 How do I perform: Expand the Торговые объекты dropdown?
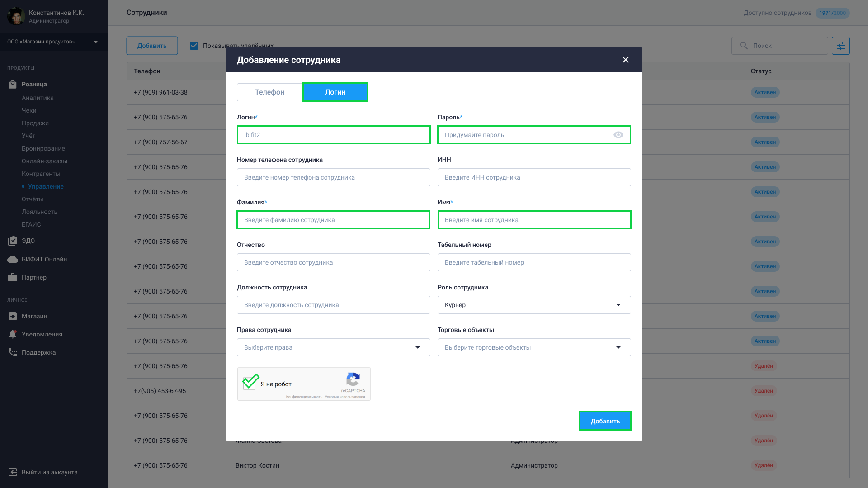pyautogui.click(x=534, y=347)
